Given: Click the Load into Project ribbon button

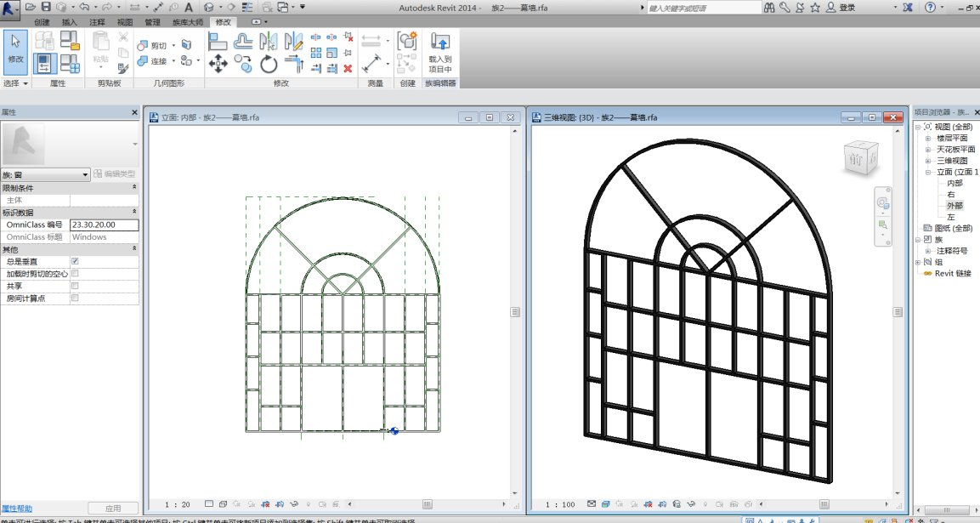Looking at the screenshot, I should [x=439, y=53].
